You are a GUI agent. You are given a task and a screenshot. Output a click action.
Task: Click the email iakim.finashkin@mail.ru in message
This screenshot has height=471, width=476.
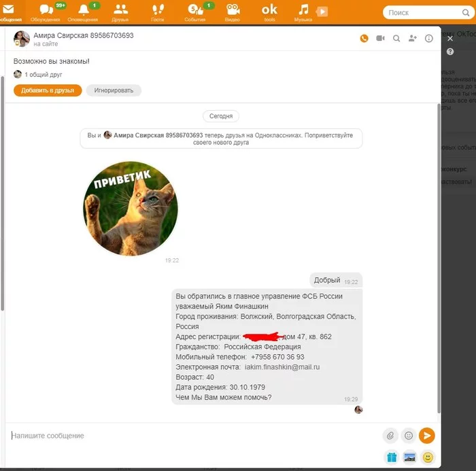tap(282, 367)
